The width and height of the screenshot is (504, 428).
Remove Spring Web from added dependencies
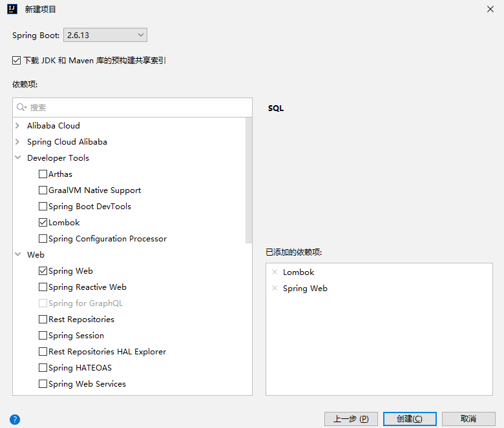pos(275,288)
